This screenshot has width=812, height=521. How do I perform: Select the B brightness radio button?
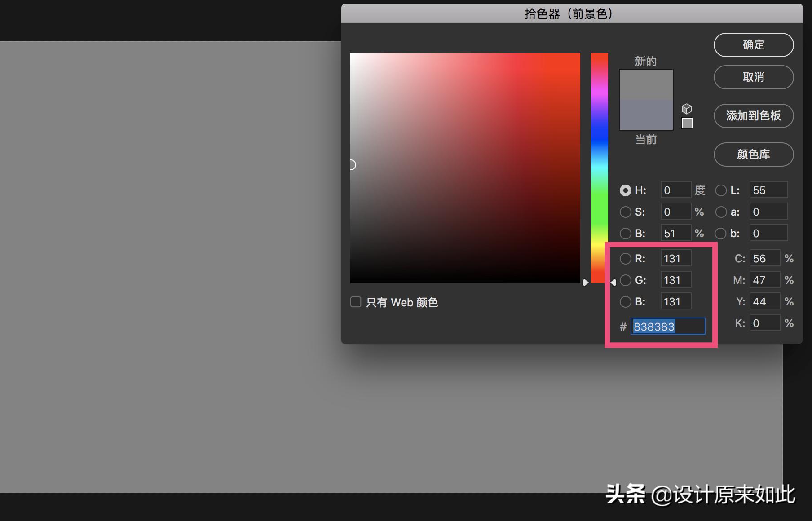tap(625, 233)
